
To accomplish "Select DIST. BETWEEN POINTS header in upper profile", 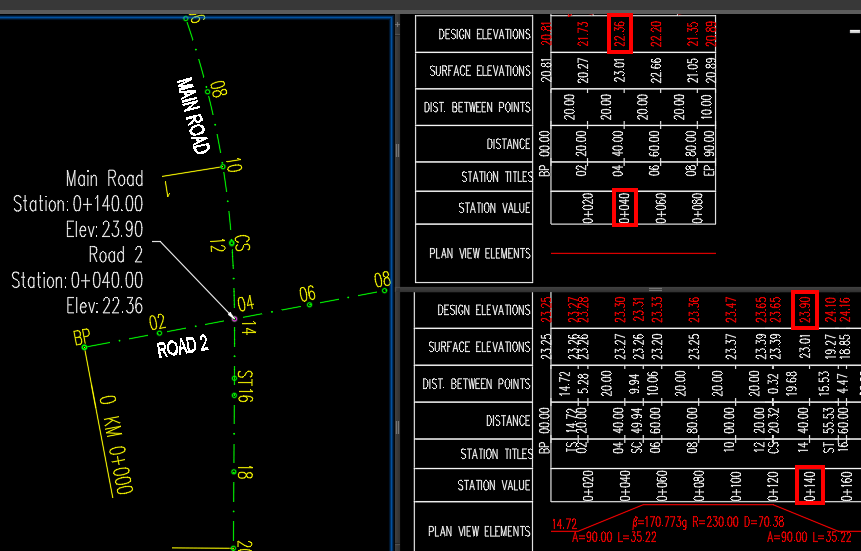I will click(x=477, y=107).
